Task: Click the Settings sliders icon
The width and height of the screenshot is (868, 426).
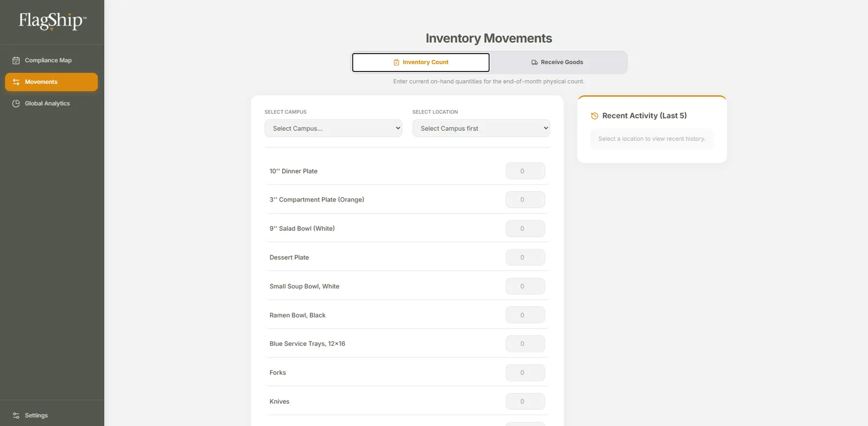Action: (16, 416)
